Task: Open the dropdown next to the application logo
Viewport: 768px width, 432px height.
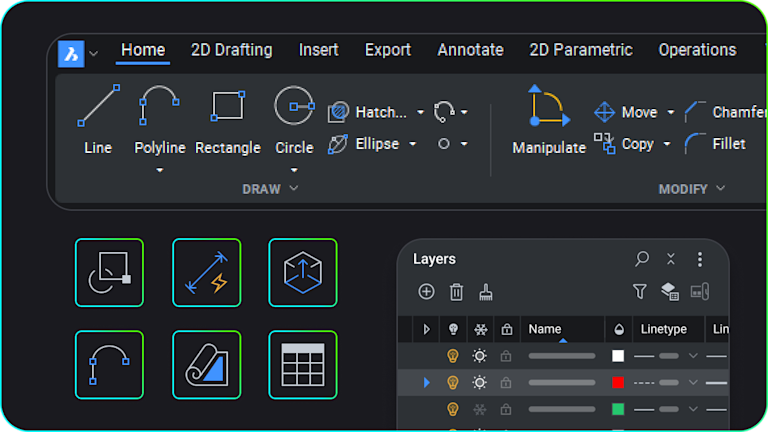Action: click(x=94, y=53)
